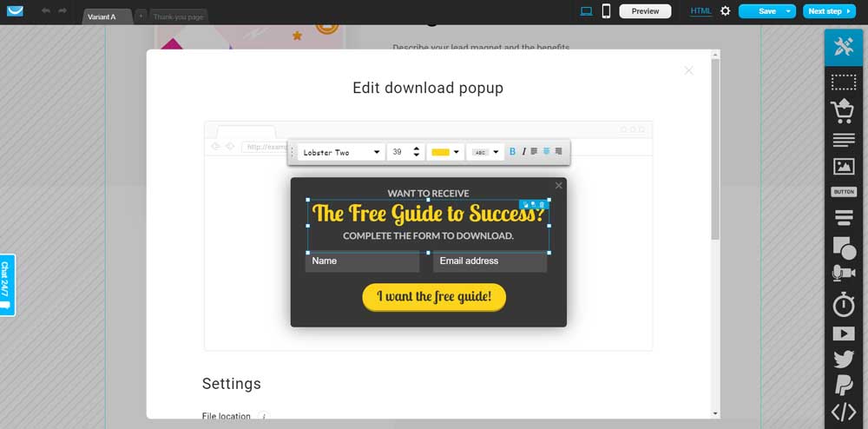Click the Settings heading

click(232, 384)
